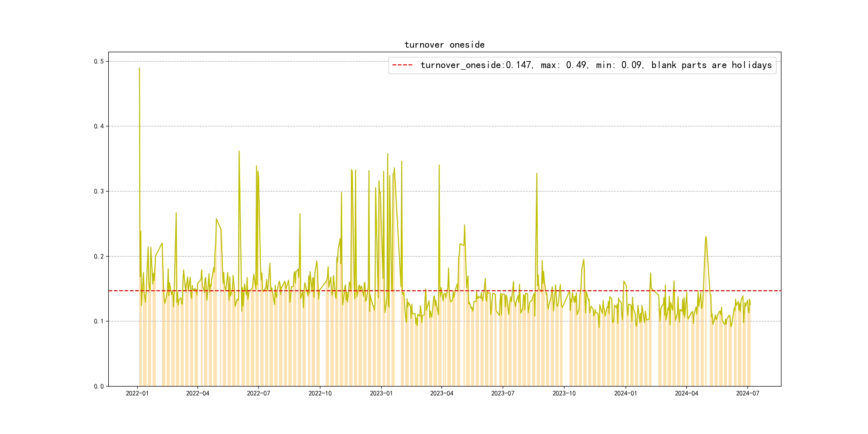The width and height of the screenshot is (868, 434).
Task: Click the 2024-01 x-axis date label
Action: point(625,393)
